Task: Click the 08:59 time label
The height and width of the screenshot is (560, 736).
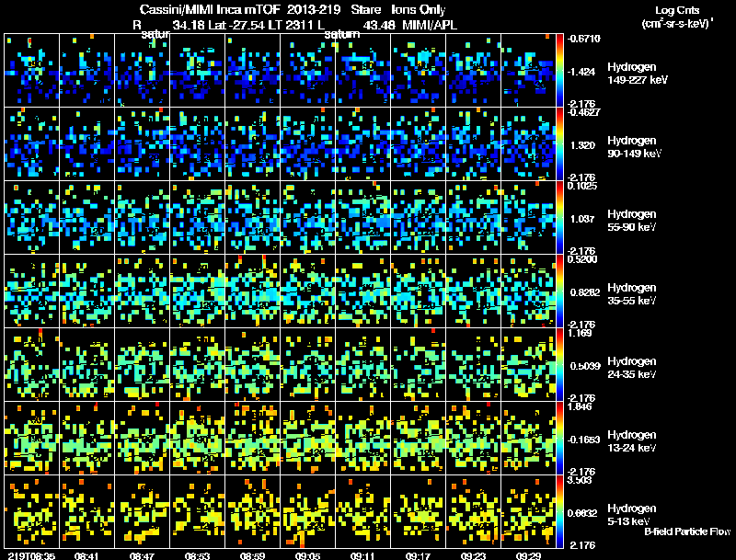Action: pos(252,555)
